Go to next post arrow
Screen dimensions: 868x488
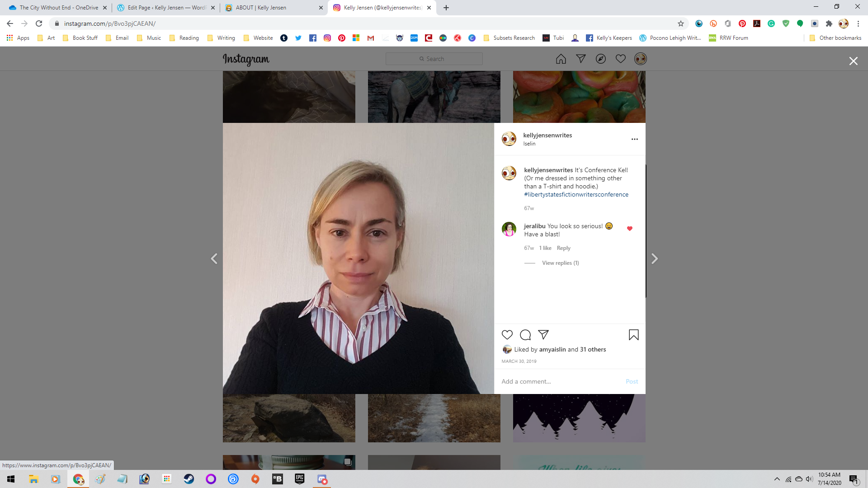tap(654, 259)
